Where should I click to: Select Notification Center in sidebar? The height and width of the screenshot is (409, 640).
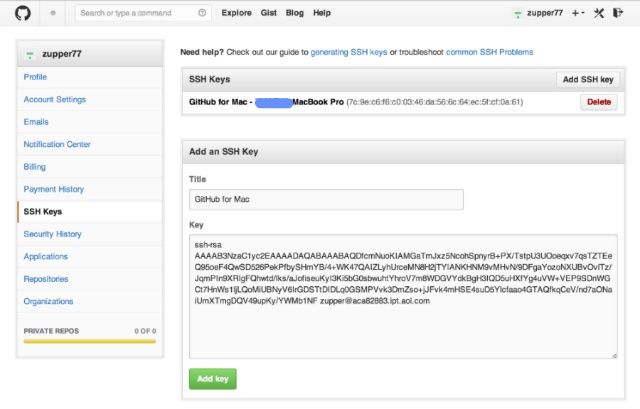[57, 144]
